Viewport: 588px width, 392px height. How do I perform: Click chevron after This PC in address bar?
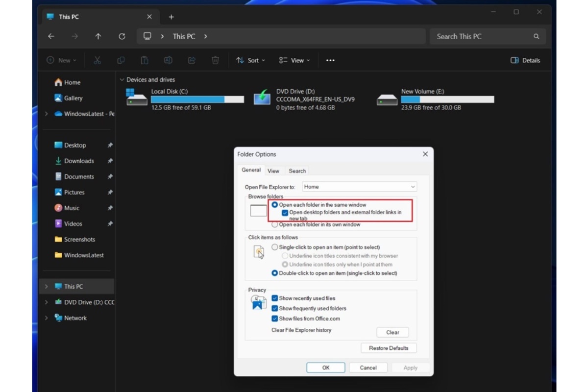click(x=205, y=36)
